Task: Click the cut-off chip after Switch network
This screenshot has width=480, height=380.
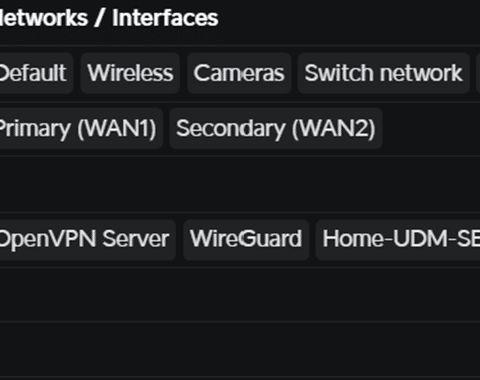Action: coord(478,73)
